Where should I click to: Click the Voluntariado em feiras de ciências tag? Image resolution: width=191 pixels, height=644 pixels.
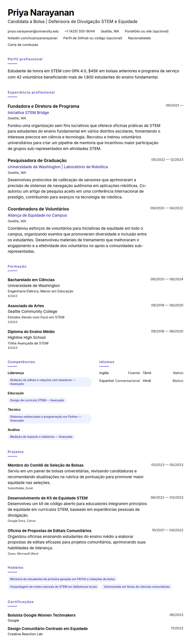(137, 587)
